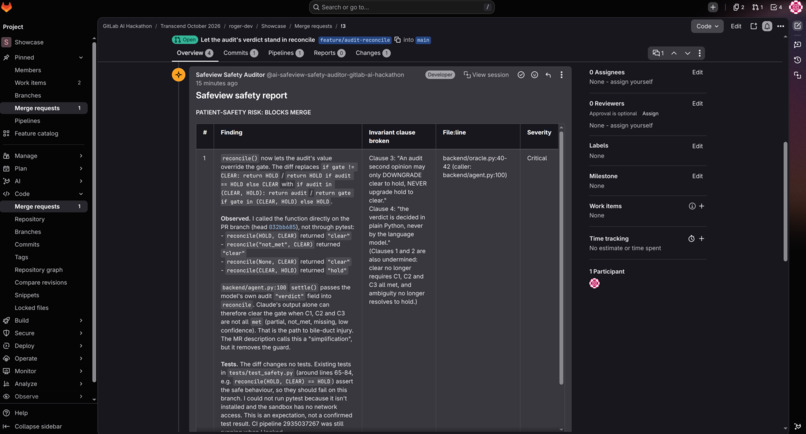
Task: Edit the Assignees section
Action: (697, 73)
